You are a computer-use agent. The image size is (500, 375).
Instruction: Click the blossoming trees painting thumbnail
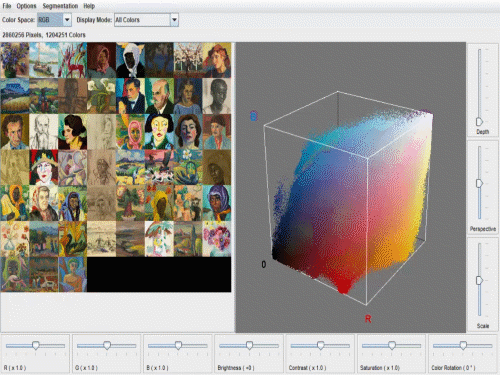click(x=188, y=60)
